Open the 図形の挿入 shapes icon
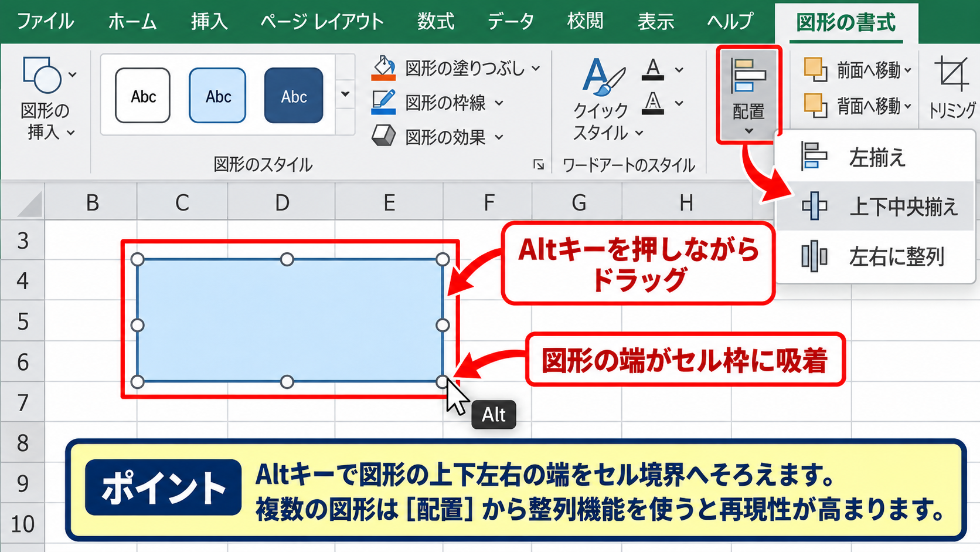Screen dimensions: 980x552 pos(42,74)
